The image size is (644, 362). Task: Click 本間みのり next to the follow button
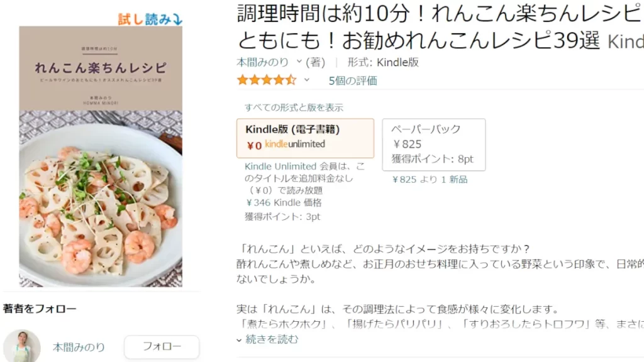pyautogui.click(x=77, y=346)
